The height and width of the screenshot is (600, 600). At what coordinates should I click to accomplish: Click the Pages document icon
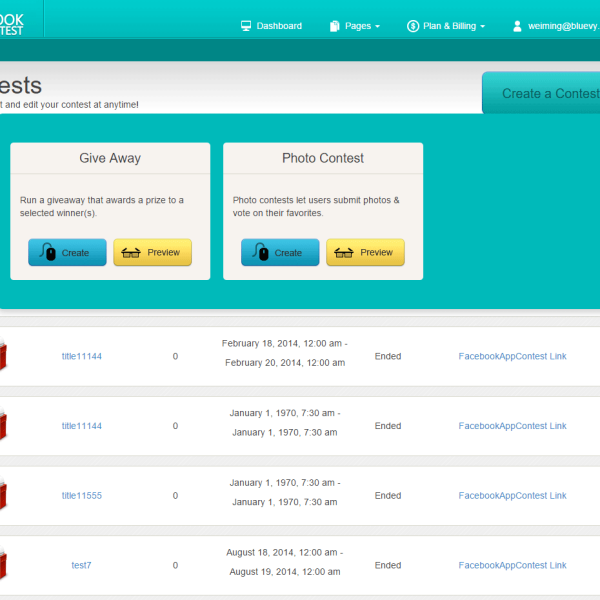pyautogui.click(x=334, y=26)
